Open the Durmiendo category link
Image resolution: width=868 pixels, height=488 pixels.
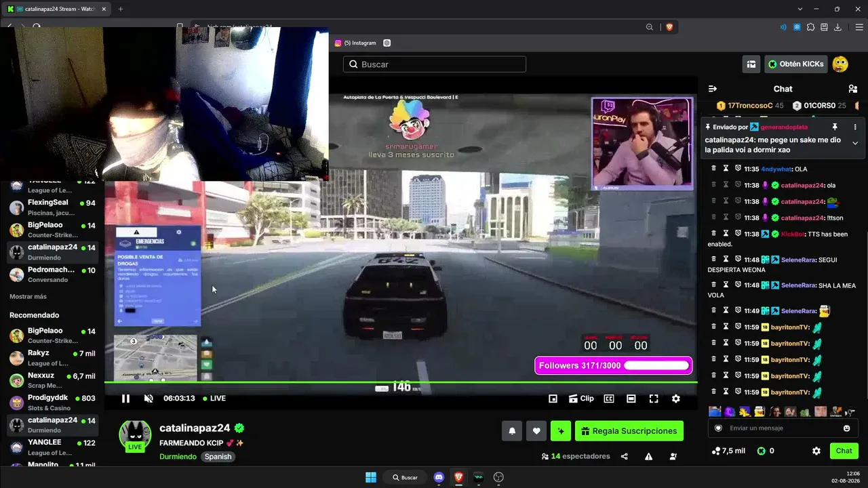178,457
